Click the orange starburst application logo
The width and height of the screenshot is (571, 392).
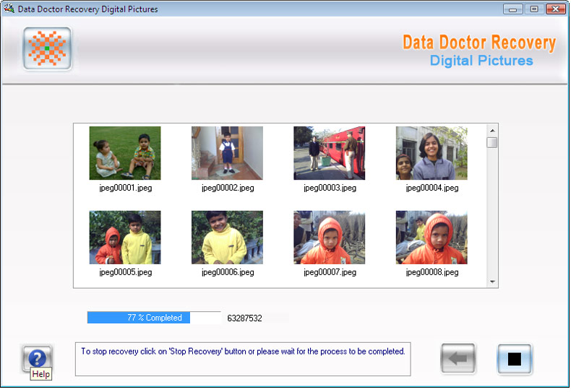tap(47, 48)
